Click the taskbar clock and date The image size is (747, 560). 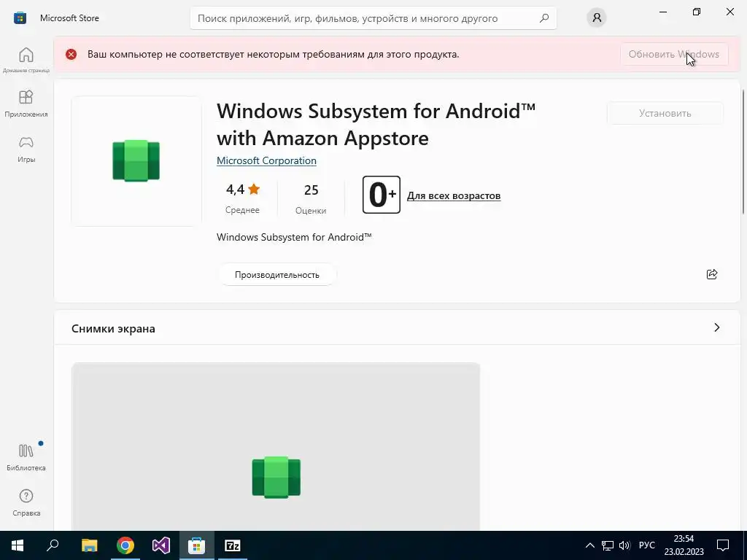[x=684, y=545]
